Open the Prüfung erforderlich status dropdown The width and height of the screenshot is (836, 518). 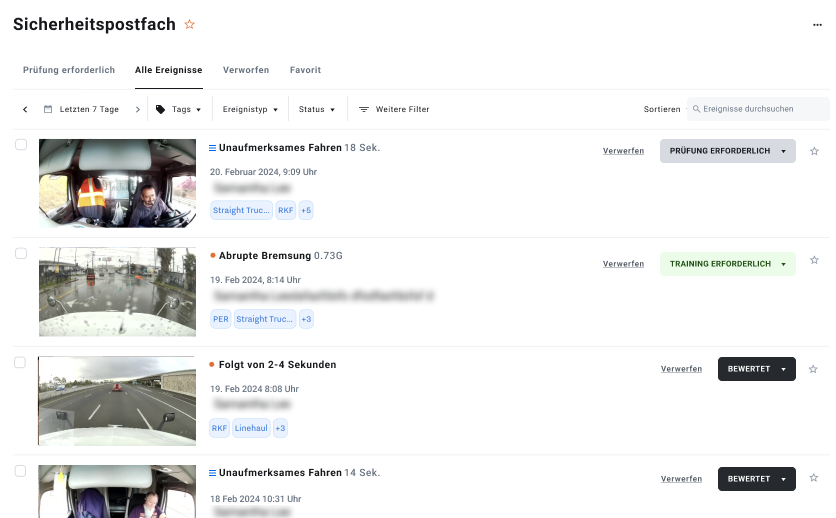[728, 151]
